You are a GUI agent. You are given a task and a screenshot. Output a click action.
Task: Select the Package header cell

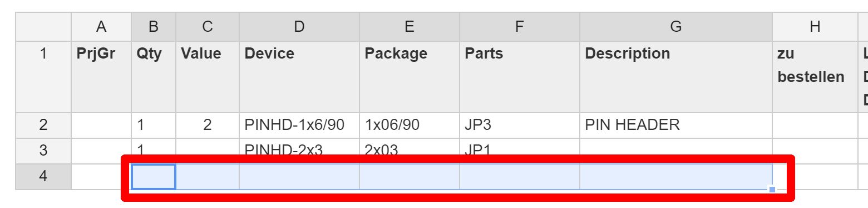tap(410, 77)
